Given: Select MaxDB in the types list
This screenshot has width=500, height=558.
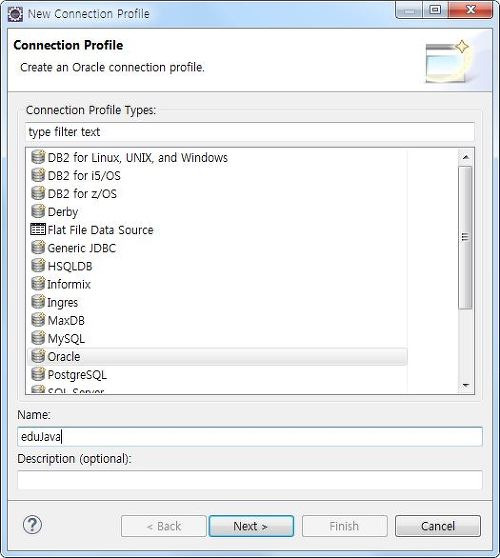Looking at the screenshot, I should (66, 321).
